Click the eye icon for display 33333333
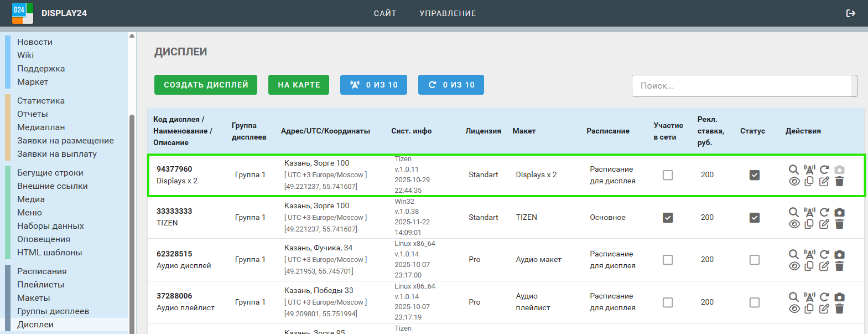The height and width of the screenshot is (334, 868). [794, 224]
